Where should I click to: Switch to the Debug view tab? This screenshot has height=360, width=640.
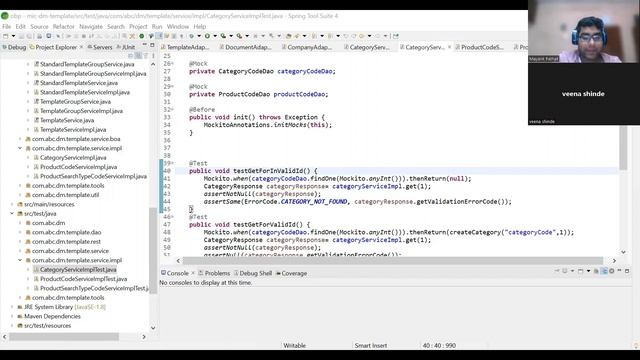click(14, 47)
